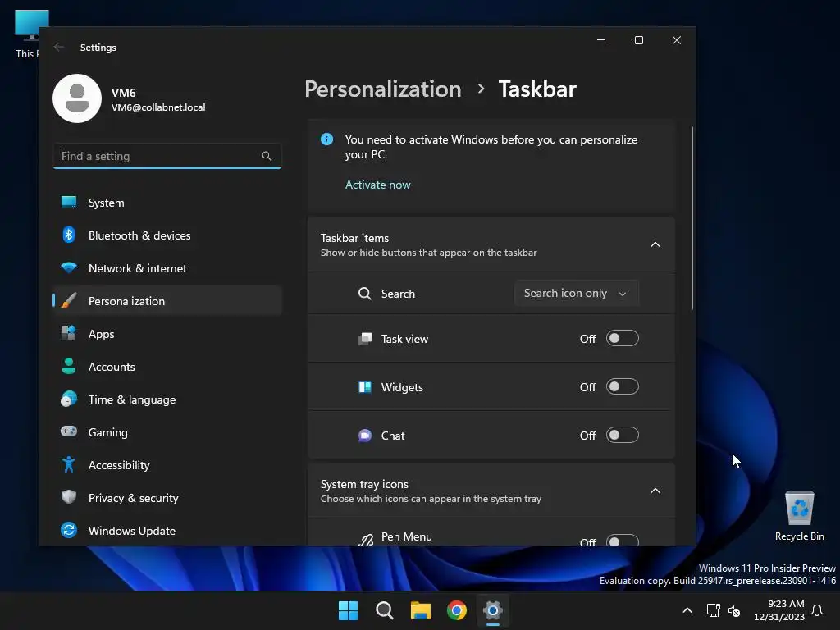Click the notification bell in system tray
Screen dimensions: 840x630
click(x=818, y=610)
